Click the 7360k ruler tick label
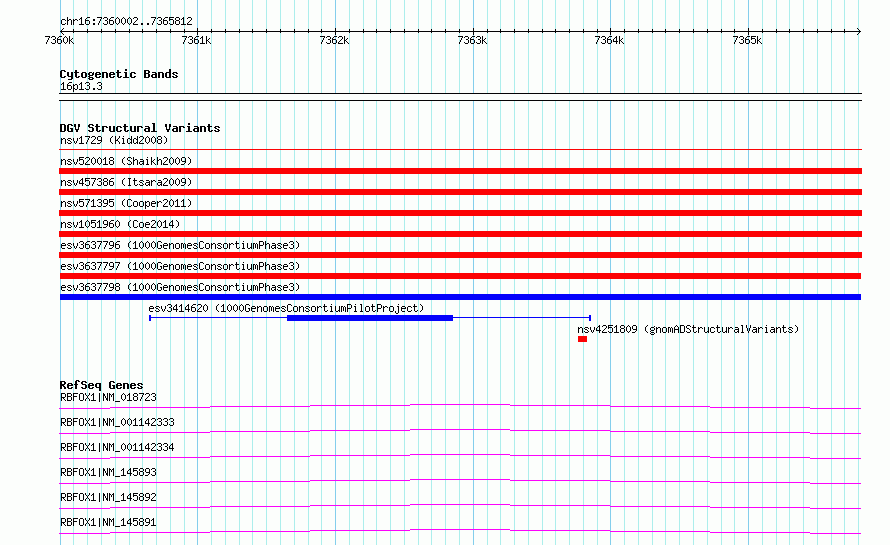 [59, 40]
